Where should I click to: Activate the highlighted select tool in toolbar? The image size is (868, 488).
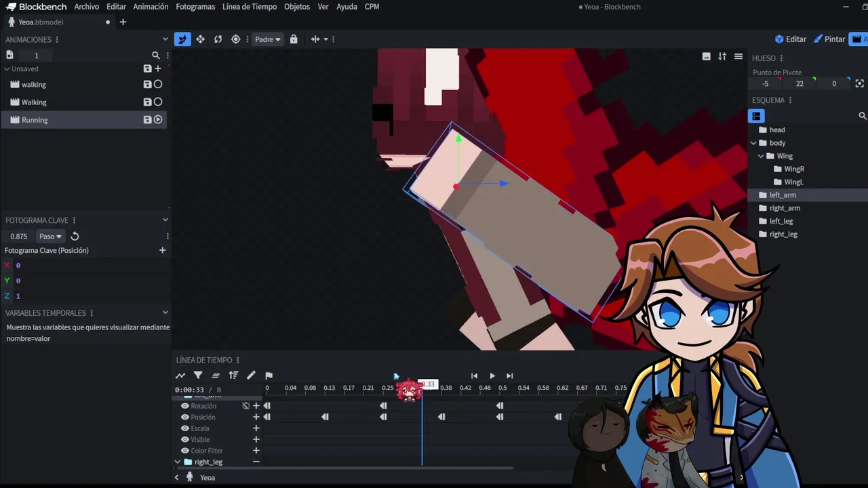pos(182,39)
